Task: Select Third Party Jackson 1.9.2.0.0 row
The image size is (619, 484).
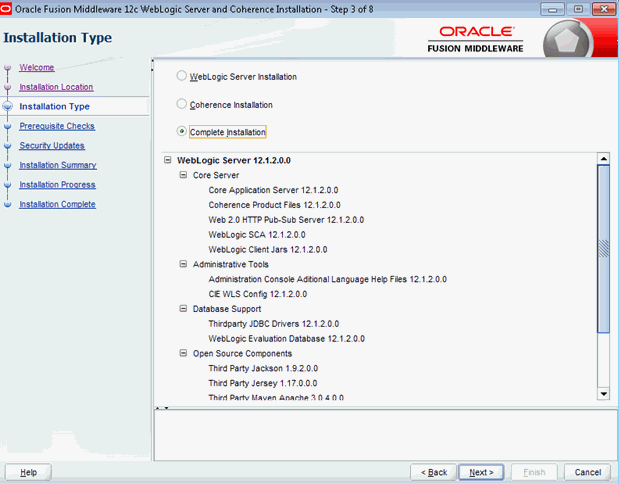Action: [x=263, y=368]
